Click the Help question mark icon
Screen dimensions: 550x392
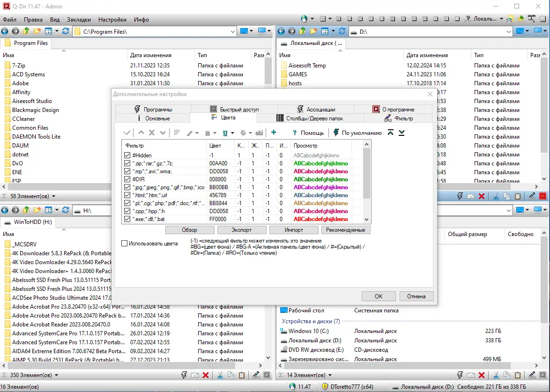(x=294, y=133)
